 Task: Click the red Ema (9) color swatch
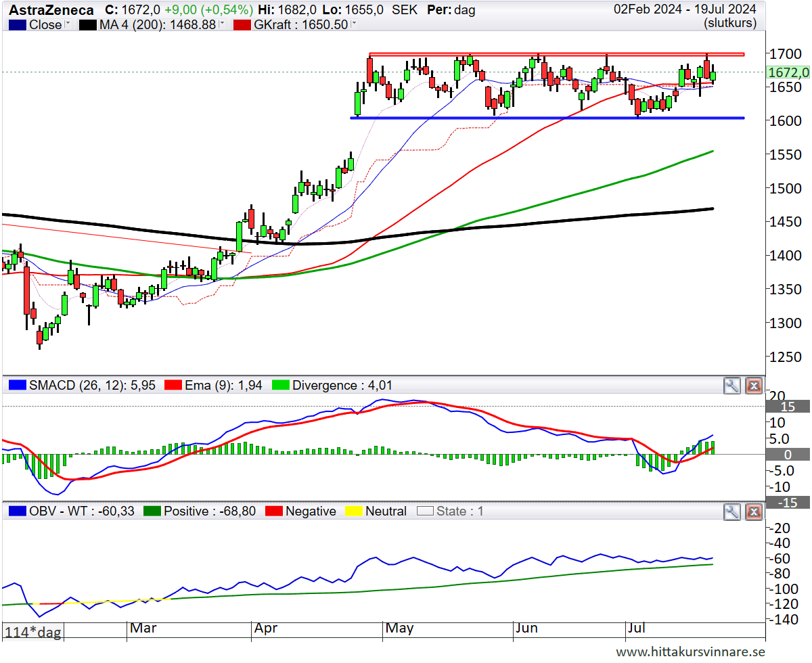(174, 386)
